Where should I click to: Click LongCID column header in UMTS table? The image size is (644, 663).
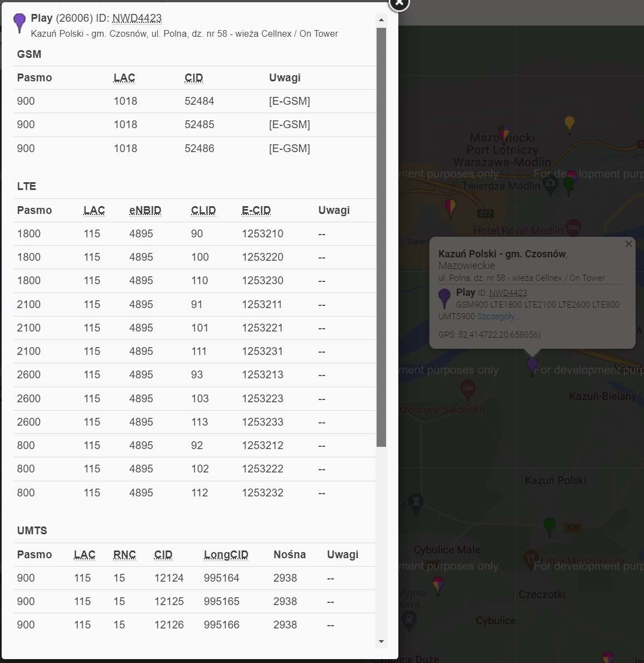tap(226, 555)
